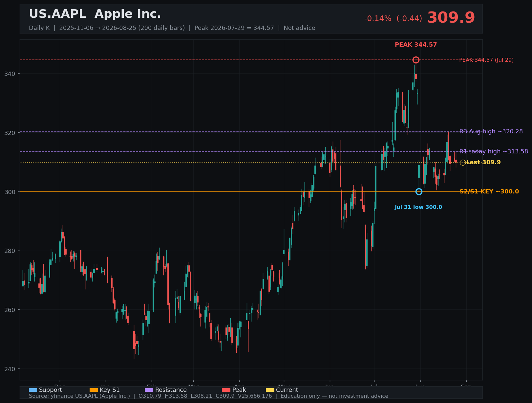
Task: Click the 320 y-axis tick label
Action: [x=10, y=133]
